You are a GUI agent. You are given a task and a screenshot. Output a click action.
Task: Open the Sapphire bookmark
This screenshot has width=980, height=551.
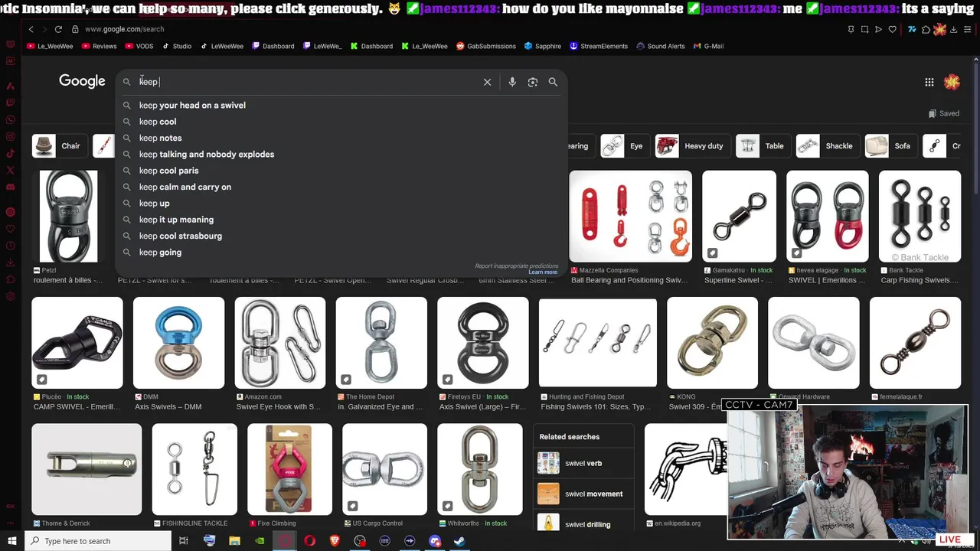point(542,46)
